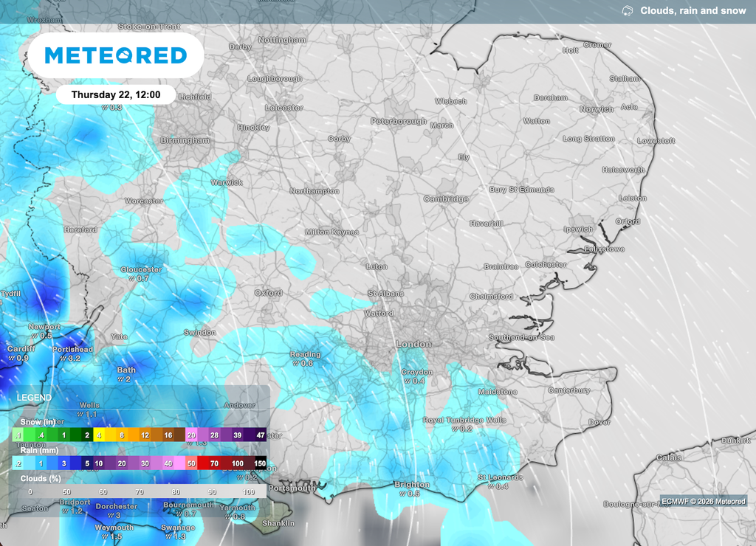Select the Meteored brand banner

[x=118, y=55]
